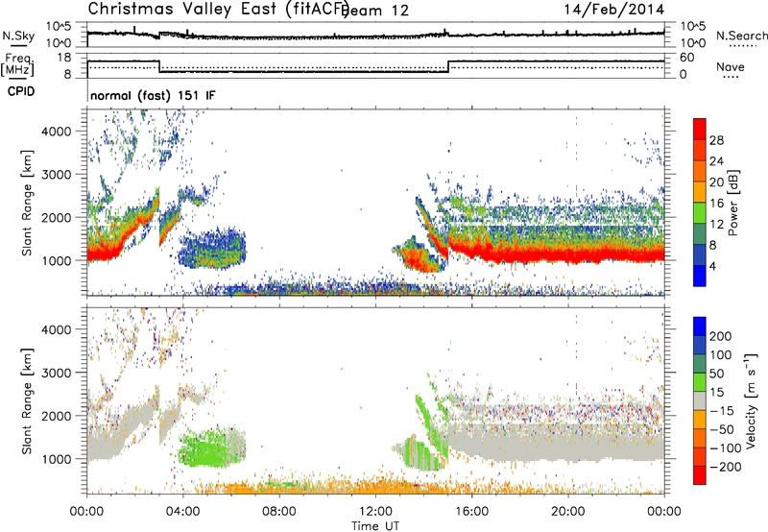Click the 'CPID' row label
768x532 pixels.
tap(21, 91)
